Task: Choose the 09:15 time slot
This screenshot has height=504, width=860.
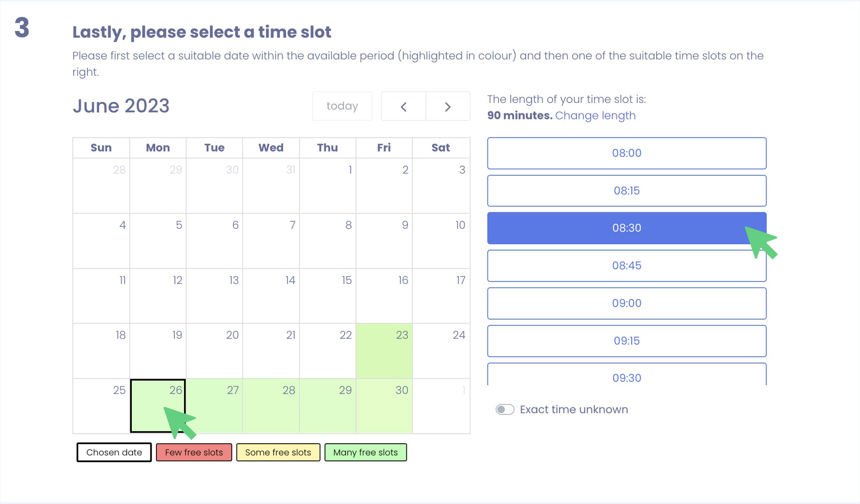Action: point(626,341)
